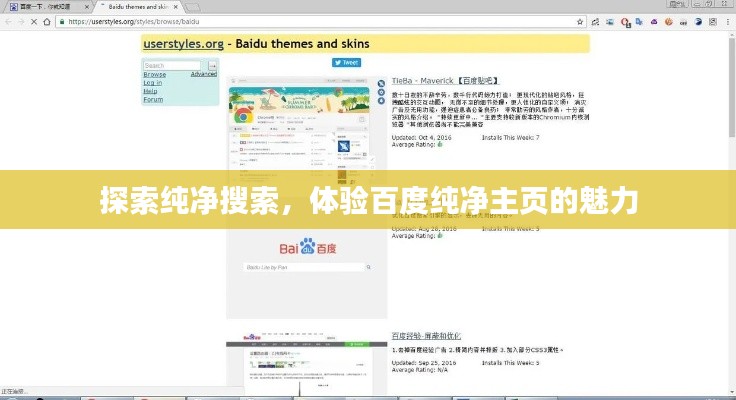Open the TieBa - Maverick style title
The height and width of the screenshot is (400, 736).
(445, 81)
